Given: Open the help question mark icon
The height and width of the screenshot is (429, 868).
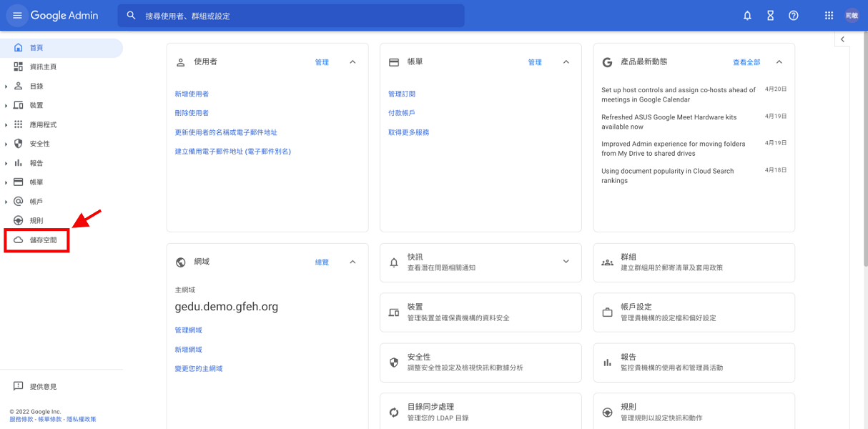Looking at the screenshot, I should pos(793,16).
